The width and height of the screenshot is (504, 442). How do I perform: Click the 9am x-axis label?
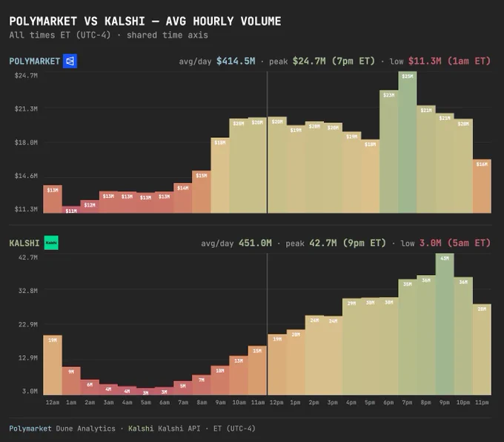click(220, 403)
